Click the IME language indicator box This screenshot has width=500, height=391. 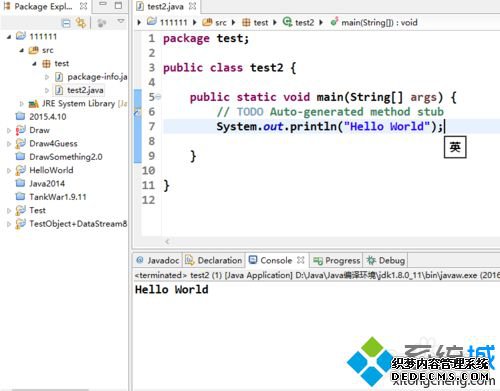tap(455, 147)
